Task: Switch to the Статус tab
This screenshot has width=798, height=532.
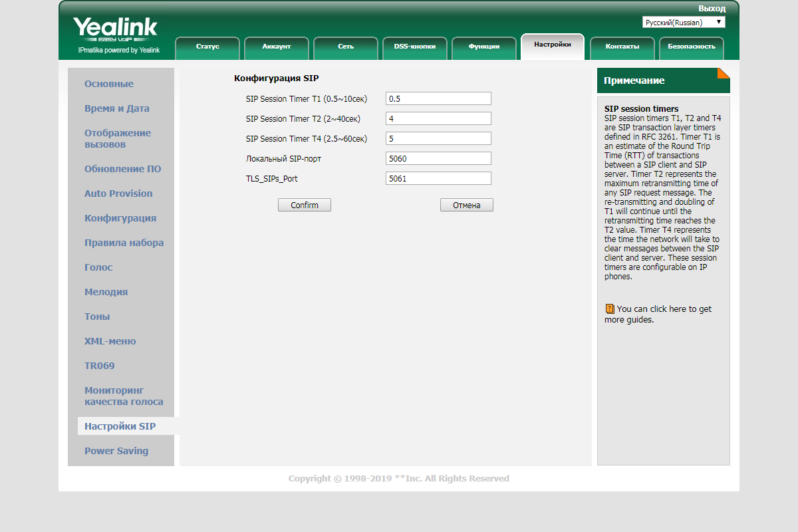Action: pyautogui.click(x=207, y=47)
